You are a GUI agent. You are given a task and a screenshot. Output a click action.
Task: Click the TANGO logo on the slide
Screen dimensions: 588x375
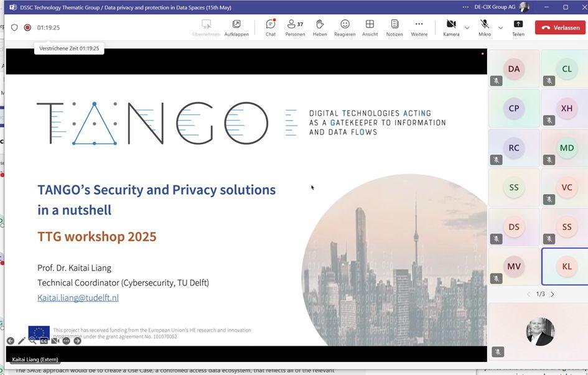tap(152, 123)
